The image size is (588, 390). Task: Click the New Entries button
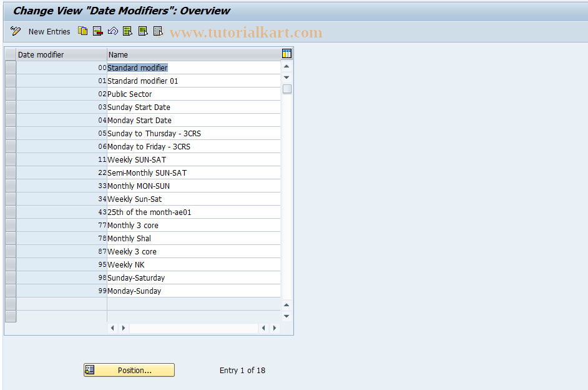click(49, 32)
